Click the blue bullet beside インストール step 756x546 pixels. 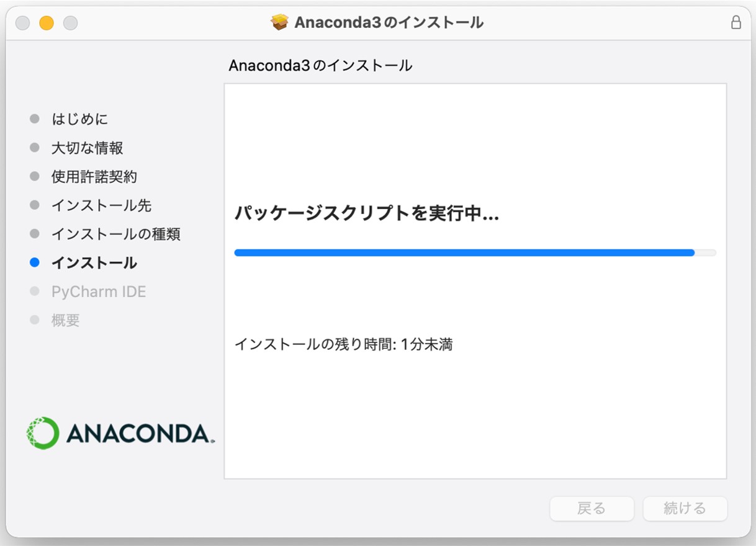click(x=35, y=262)
